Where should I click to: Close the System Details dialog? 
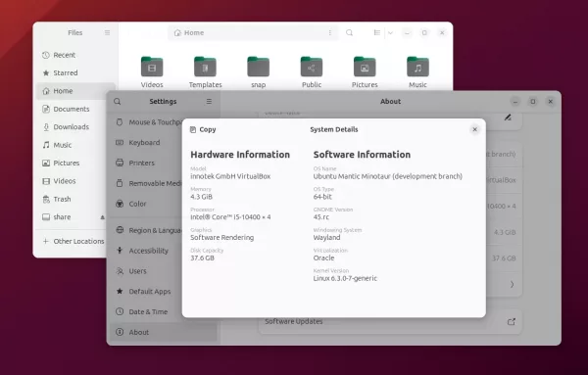474,129
